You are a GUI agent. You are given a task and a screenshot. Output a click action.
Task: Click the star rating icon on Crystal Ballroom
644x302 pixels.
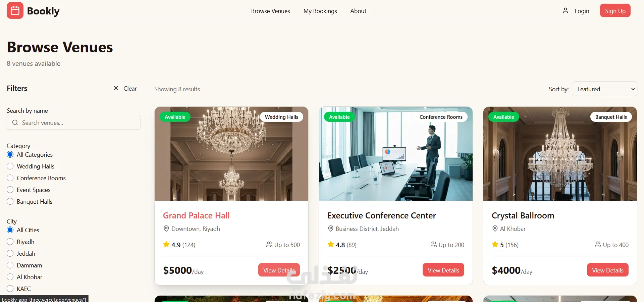pos(495,245)
